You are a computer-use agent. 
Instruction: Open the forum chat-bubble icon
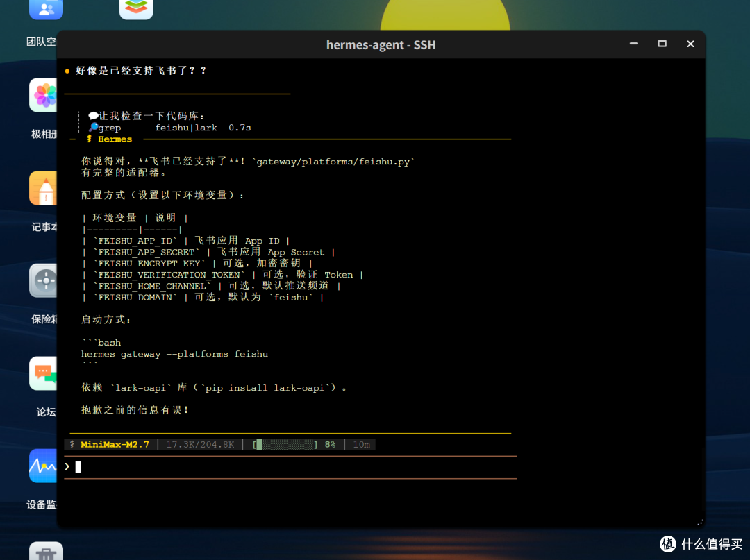(44, 373)
